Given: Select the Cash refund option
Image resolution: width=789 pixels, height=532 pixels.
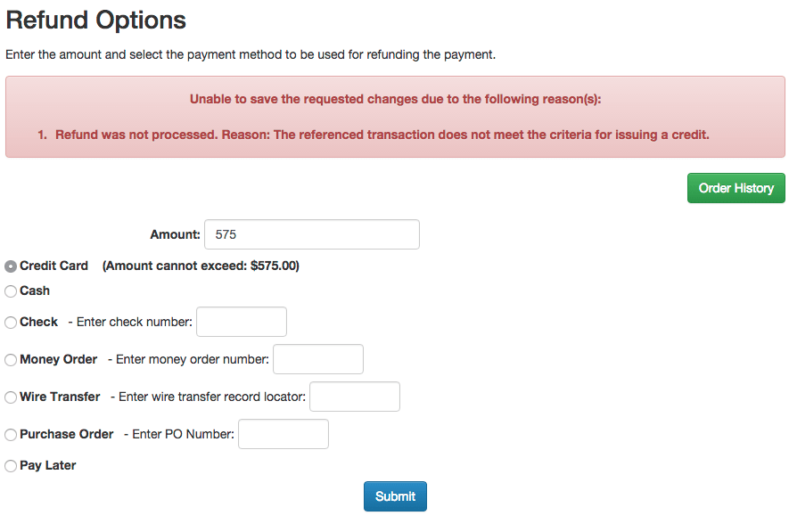Looking at the screenshot, I should [x=10, y=291].
